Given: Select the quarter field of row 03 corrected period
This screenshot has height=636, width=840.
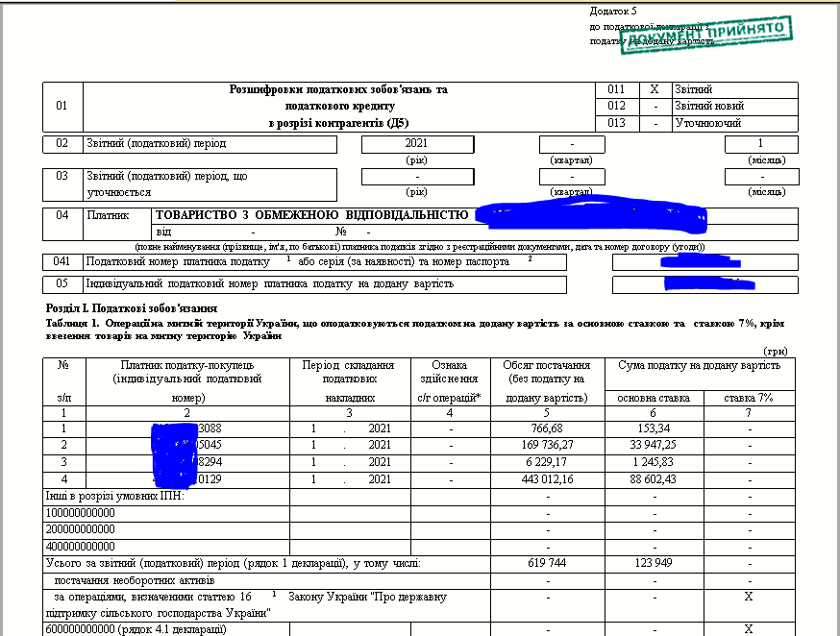Looking at the screenshot, I should pos(572,177).
